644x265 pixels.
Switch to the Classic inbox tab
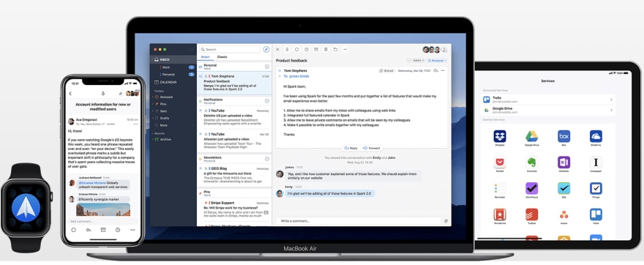pos(222,56)
